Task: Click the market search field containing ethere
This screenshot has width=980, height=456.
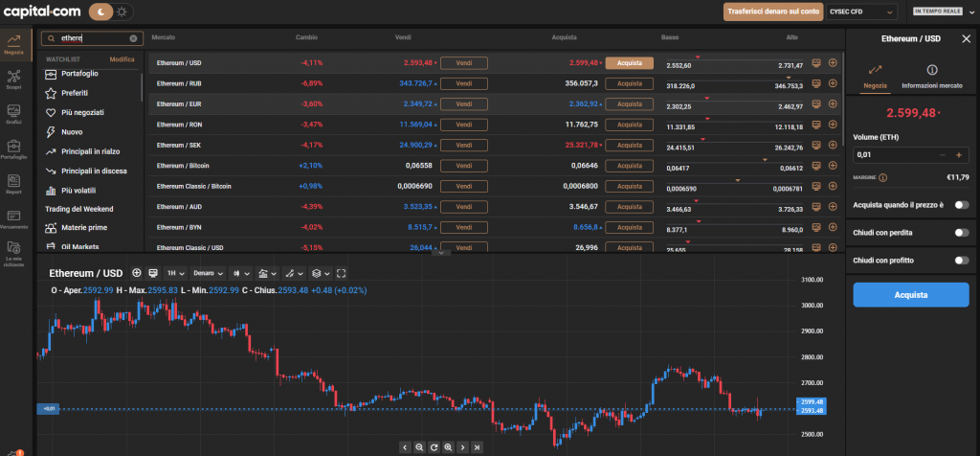Action: coord(92,38)
